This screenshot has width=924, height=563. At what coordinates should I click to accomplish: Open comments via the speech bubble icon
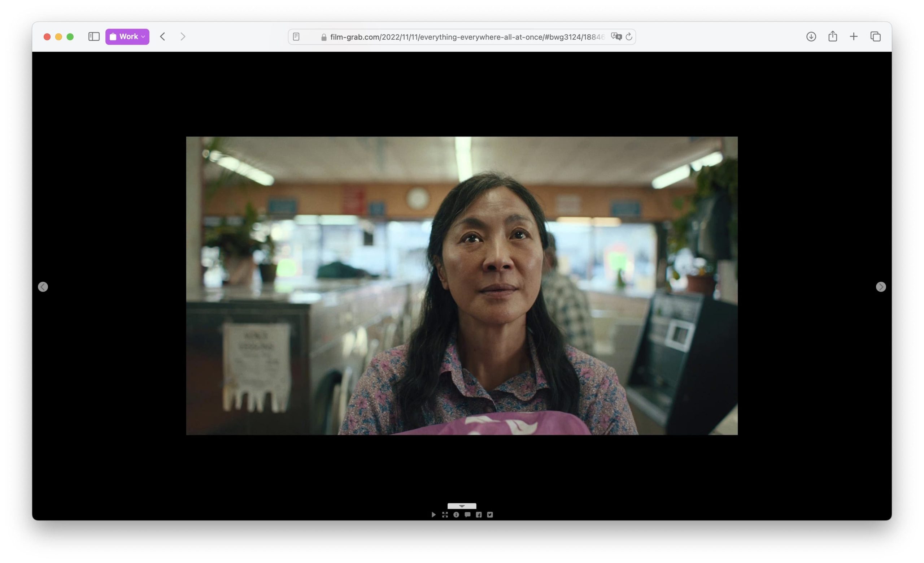467,515
